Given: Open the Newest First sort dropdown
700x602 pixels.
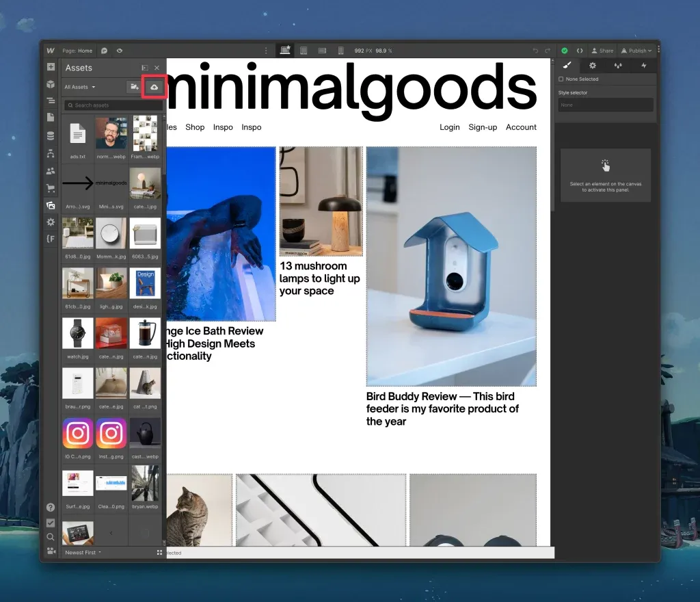Looking at the screenshot, I should [x=83, y=553].
